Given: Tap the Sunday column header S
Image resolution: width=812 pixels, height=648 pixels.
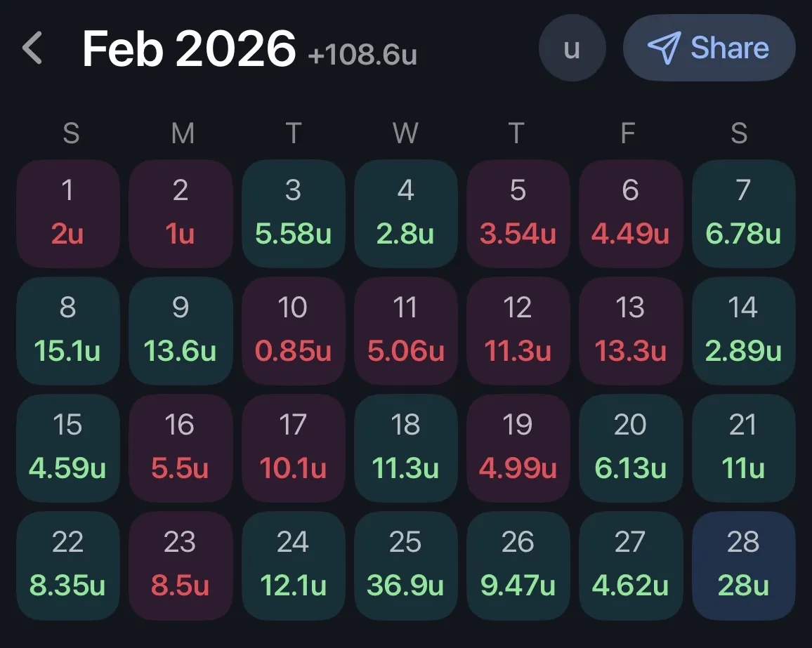Looking at the screenshot, I should click(70, 133).
